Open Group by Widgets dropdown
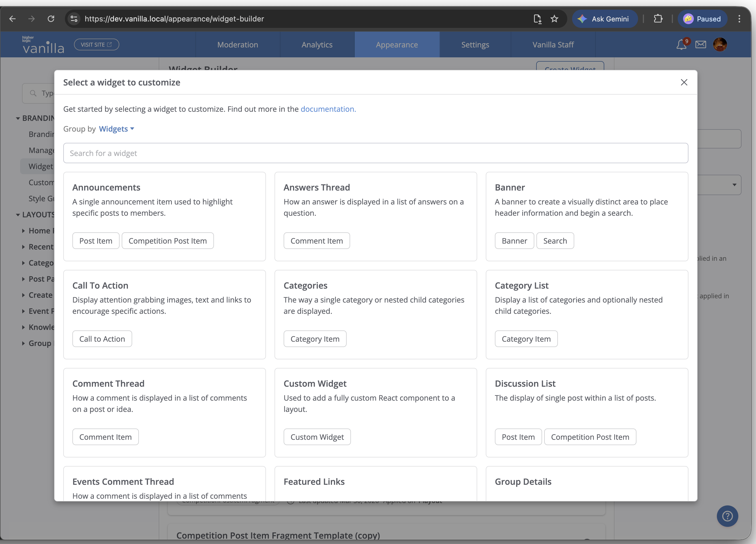 (x=116, y=129)
